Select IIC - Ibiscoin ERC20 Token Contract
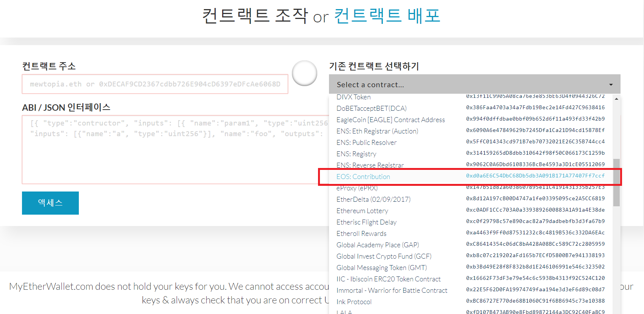644x314 pixels. [x=471, y=279]
